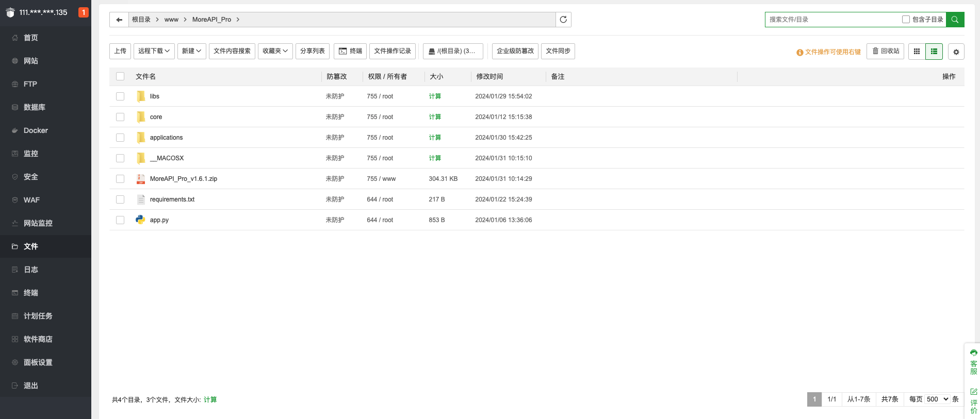This screenshot has height=419, width=980.
Task: Click the notification badge showing 1
Action: click(83, 12)
